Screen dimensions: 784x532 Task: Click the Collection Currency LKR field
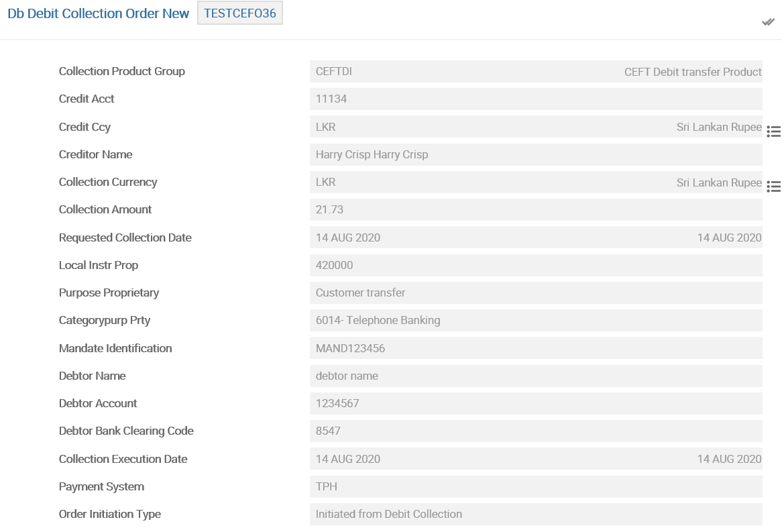coord(535,182)
